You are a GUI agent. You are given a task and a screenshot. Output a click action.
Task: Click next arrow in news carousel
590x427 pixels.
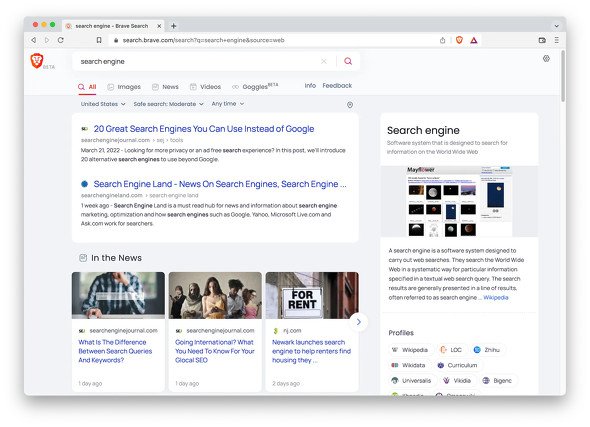tap(359, 322)
